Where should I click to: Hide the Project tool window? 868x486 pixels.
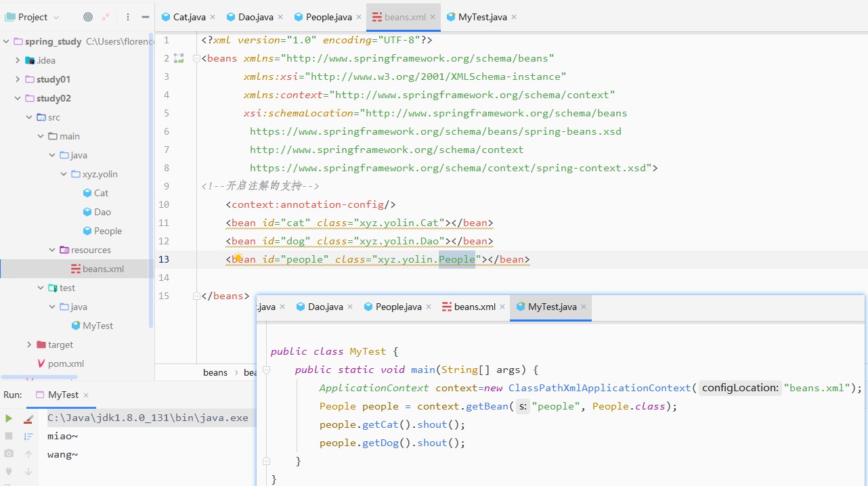pyautogui.click(x=146, y=17)
